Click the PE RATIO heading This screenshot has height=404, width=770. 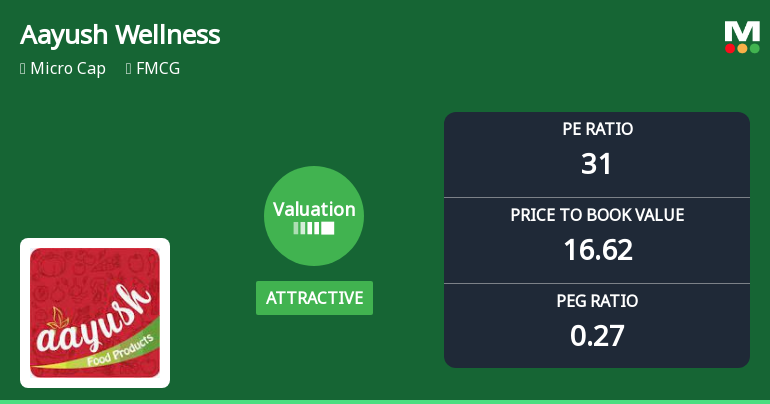coord(597,129)
